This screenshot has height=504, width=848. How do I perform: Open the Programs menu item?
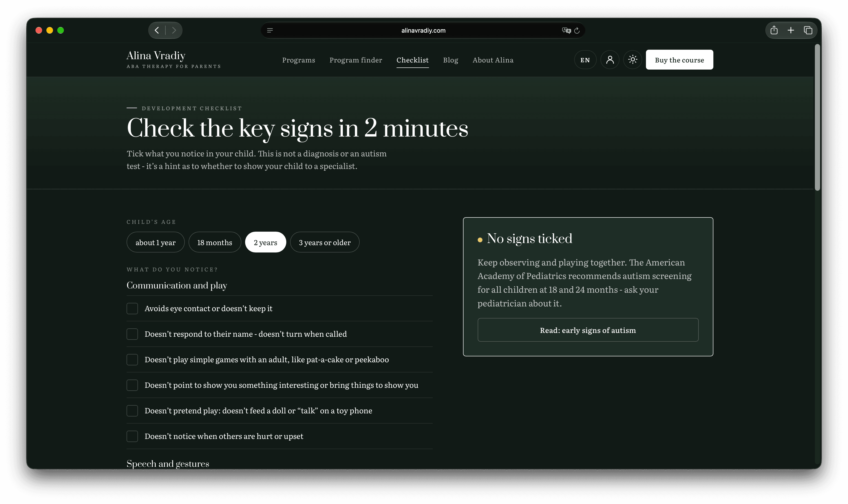[299, 60]
